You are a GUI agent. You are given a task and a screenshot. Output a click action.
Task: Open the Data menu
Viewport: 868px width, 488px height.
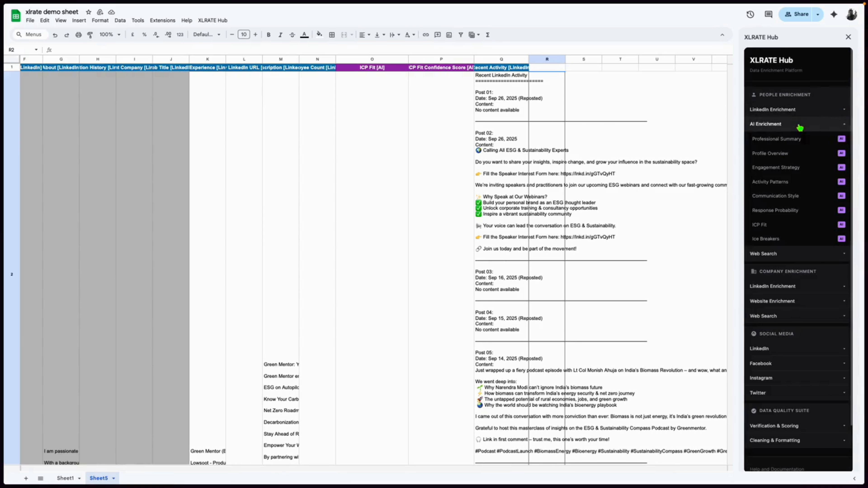[x=120, y=20]
